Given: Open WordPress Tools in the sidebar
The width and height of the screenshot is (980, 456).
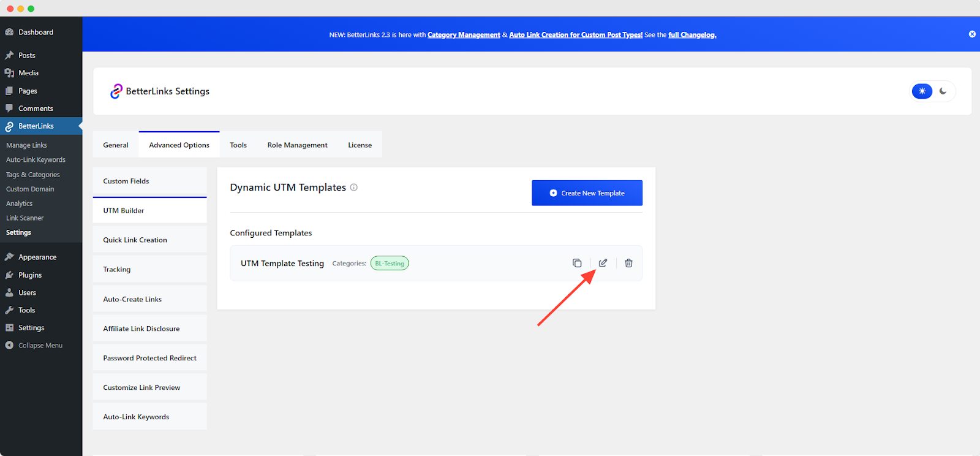Looking at the screenshot, I should click(x=41, y=310).
